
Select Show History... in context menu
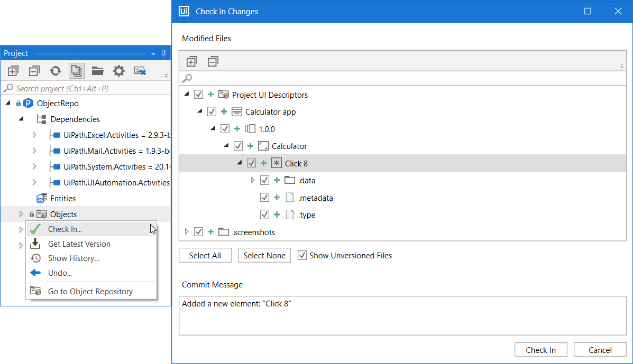click(74, 258)
